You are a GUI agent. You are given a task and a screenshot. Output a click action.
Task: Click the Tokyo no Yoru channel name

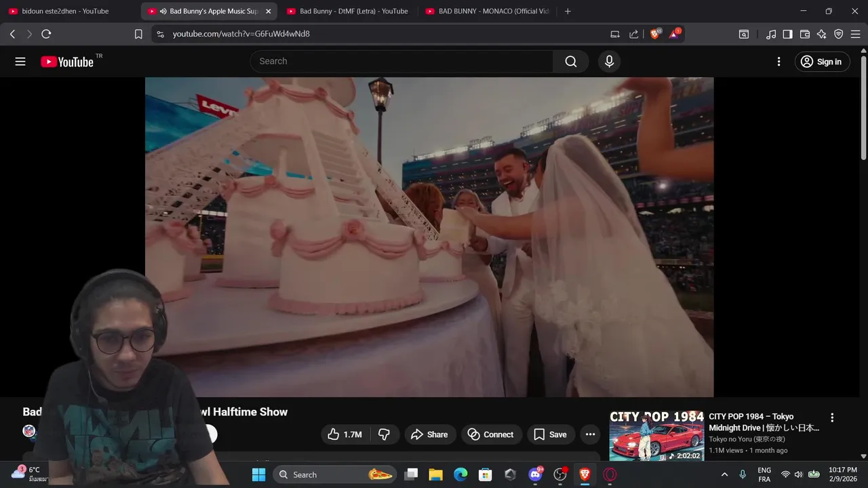click(747, 439)
